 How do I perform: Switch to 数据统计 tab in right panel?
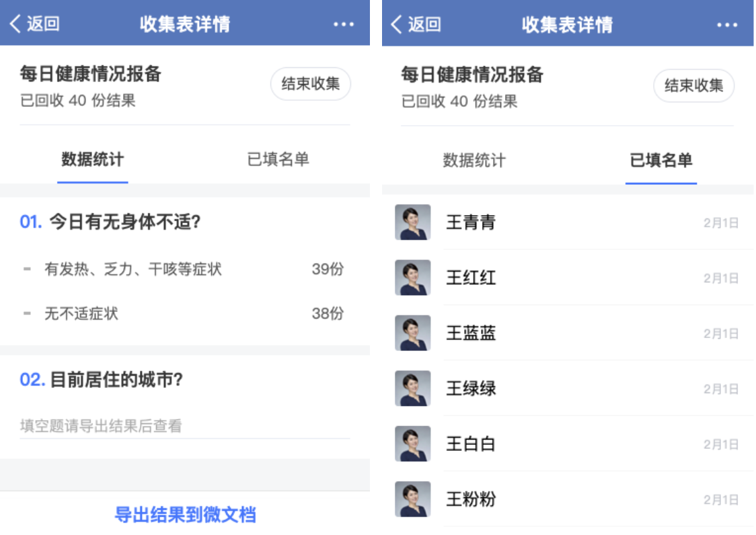[x=474, y=160]
